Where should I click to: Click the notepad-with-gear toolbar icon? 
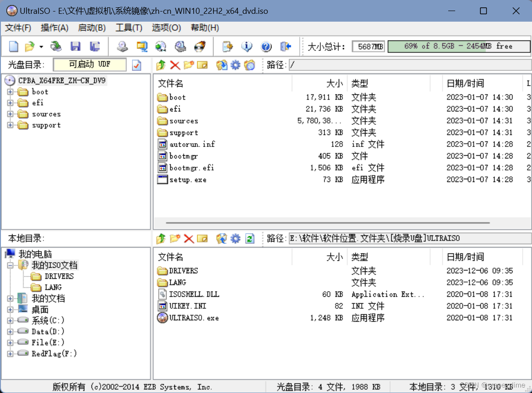[227, 46]
